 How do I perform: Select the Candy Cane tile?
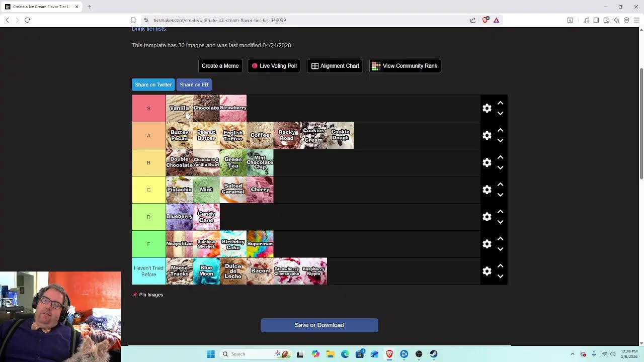click(x=206, y=217)
